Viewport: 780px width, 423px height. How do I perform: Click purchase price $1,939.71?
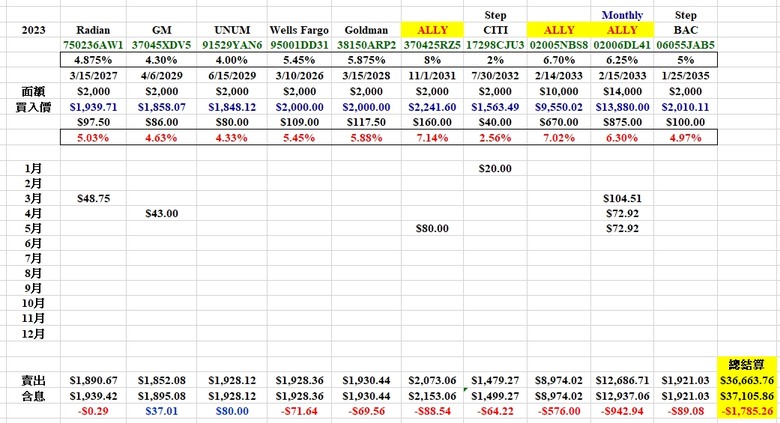93,107
